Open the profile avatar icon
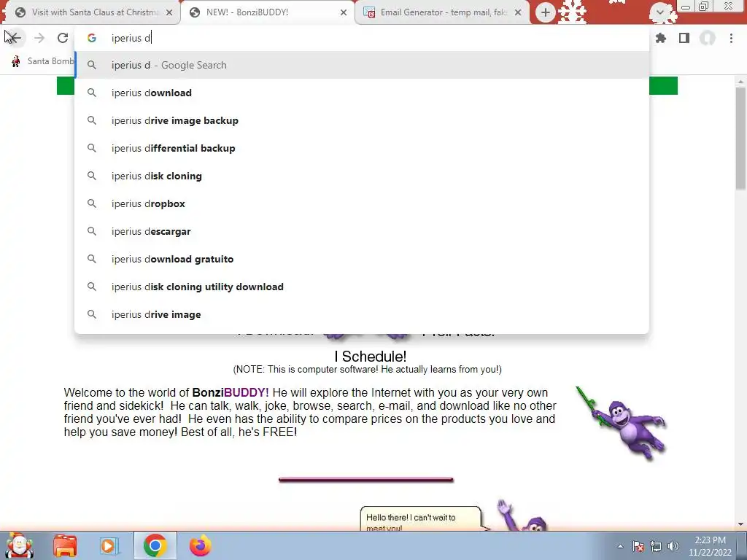Screen dimensions: 747x560 tap(708, 38)
